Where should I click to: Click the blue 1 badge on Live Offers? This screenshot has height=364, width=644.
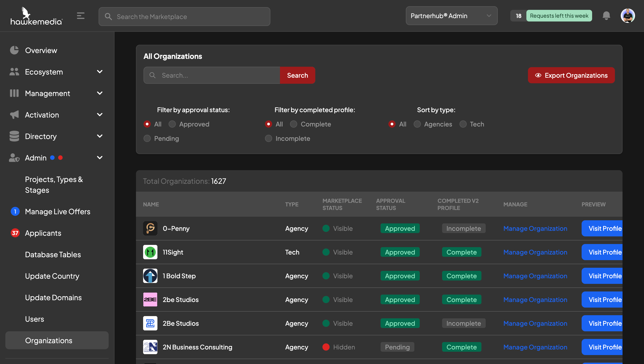(15, 212)
